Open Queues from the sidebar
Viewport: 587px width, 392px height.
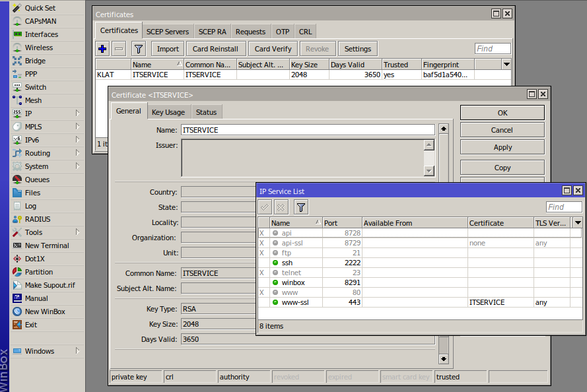point(37,180)
